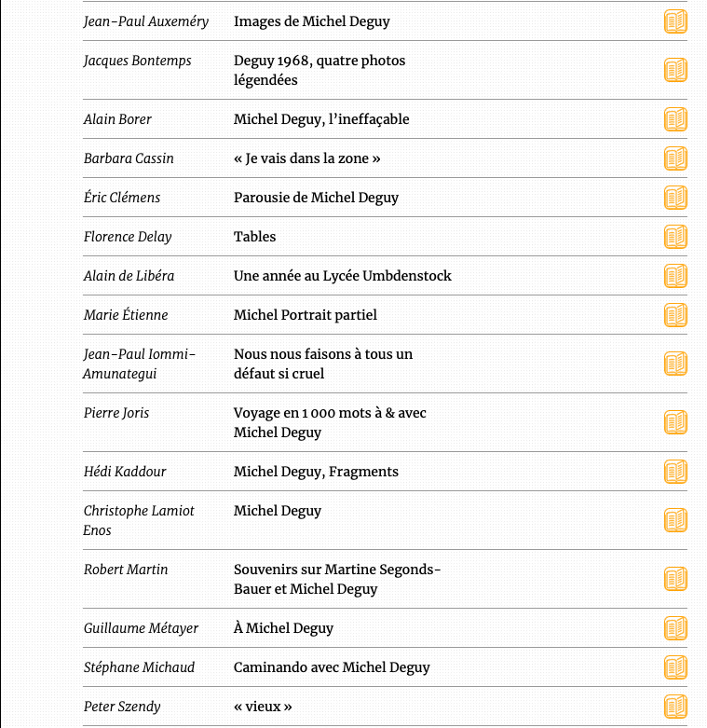Open reading icon for Parousie de Michel Deguy

pos(675,198)
